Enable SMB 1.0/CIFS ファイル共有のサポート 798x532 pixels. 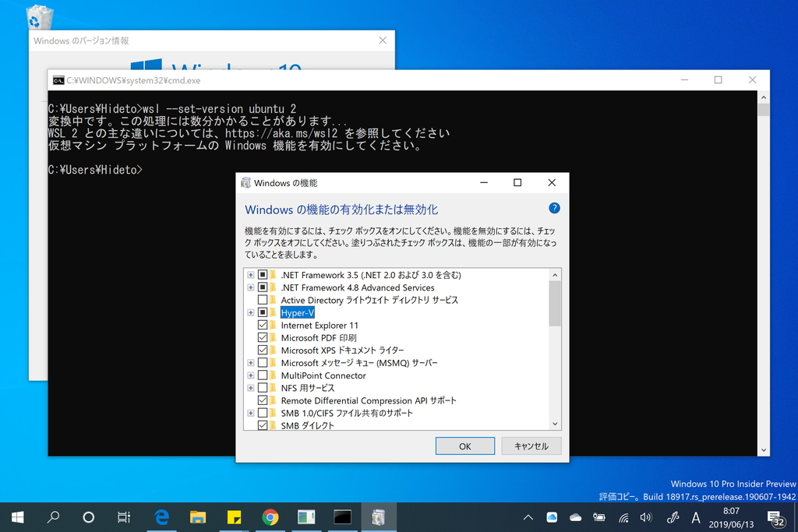[x=264, y=413]
